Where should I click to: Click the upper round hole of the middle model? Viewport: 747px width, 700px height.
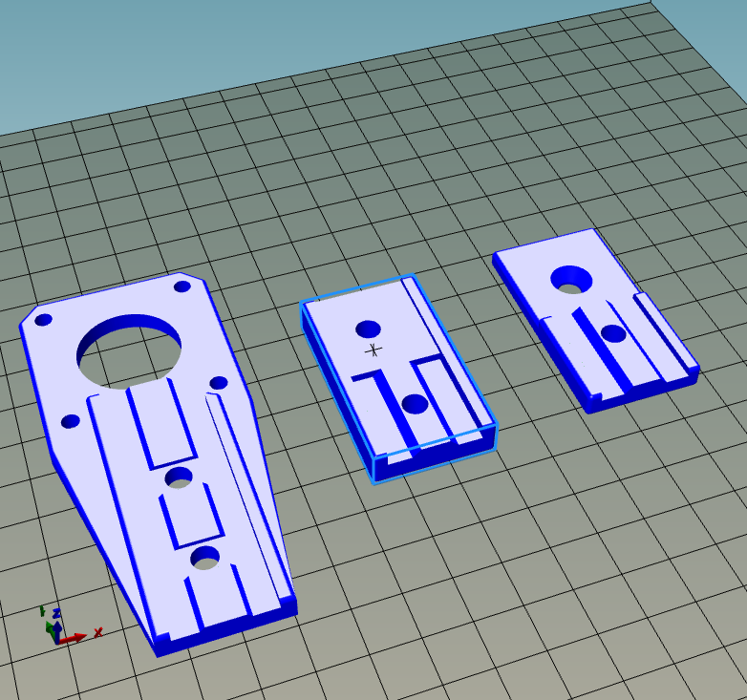[369, 329]
